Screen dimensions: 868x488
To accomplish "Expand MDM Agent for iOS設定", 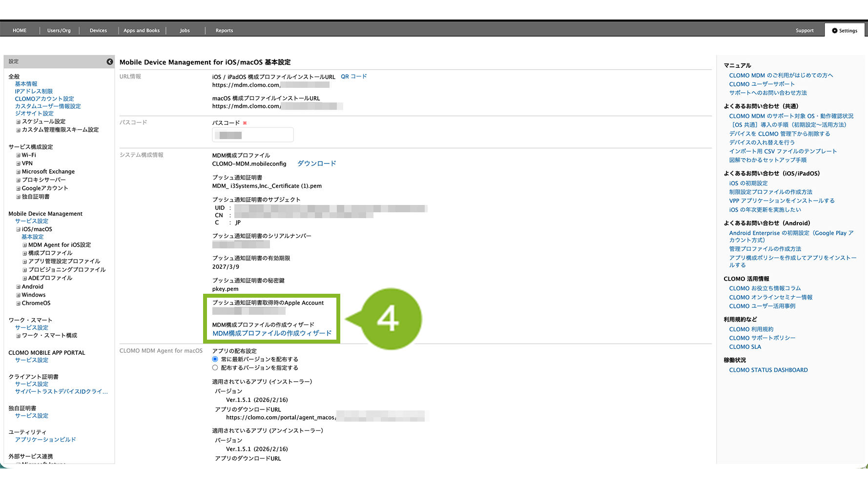I will tap(24, 245).
